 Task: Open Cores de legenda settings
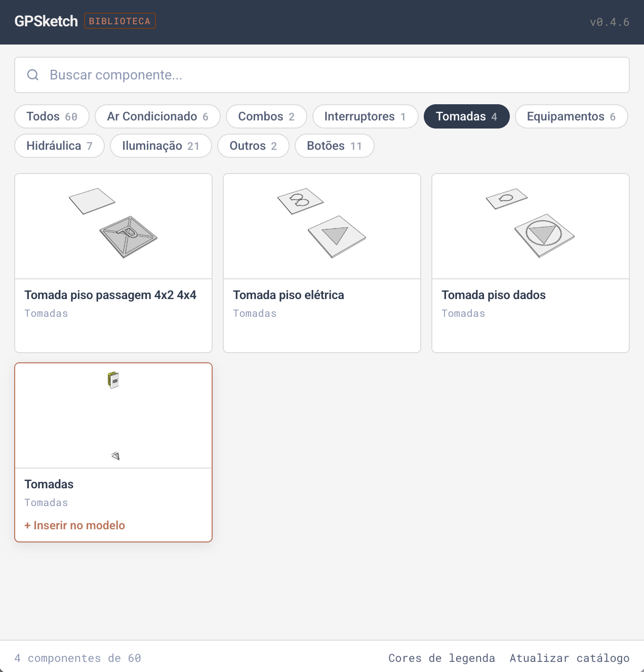click(441, 658)
